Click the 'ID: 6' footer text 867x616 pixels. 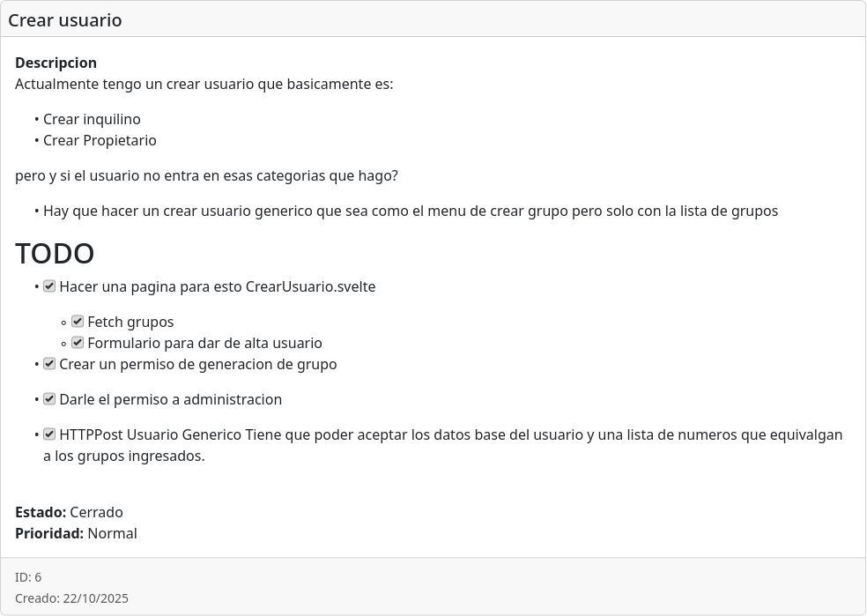[x=28, y=577]
